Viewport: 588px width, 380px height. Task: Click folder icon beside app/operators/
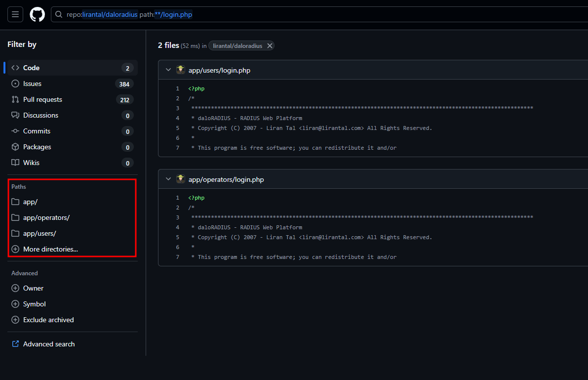(x=15, y=217)
